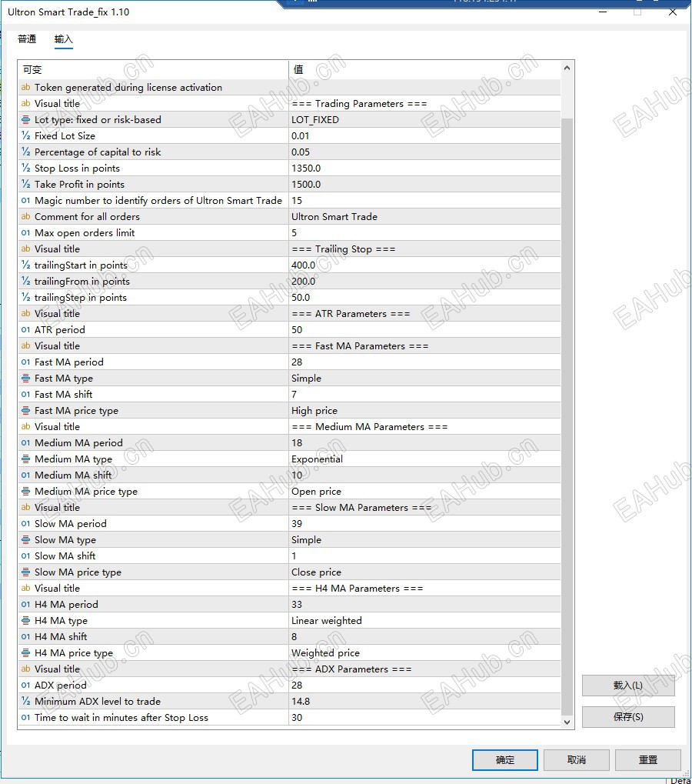Load a preset with 载入(L)
This screenshot has height=784, width=692.
(x=628, y=686)
